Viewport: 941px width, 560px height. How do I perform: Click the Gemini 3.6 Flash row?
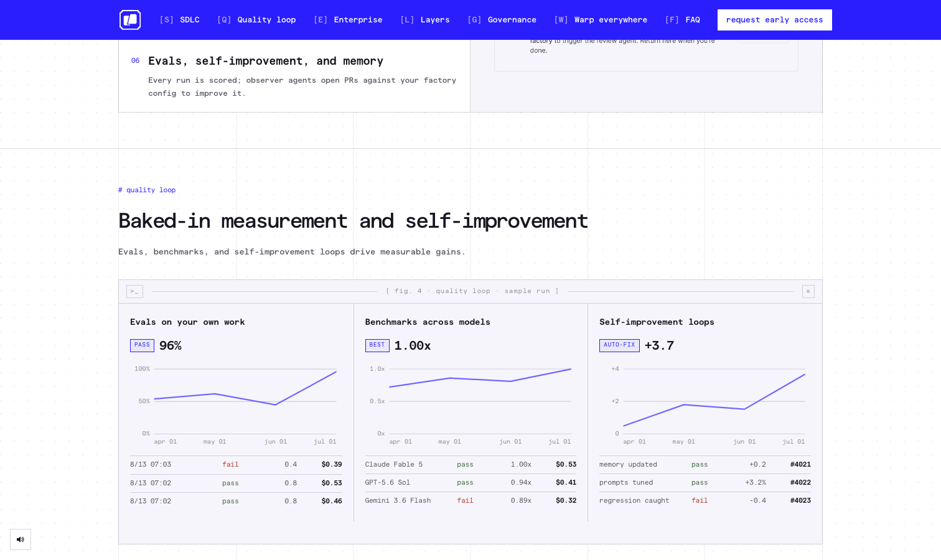(470, 500)
